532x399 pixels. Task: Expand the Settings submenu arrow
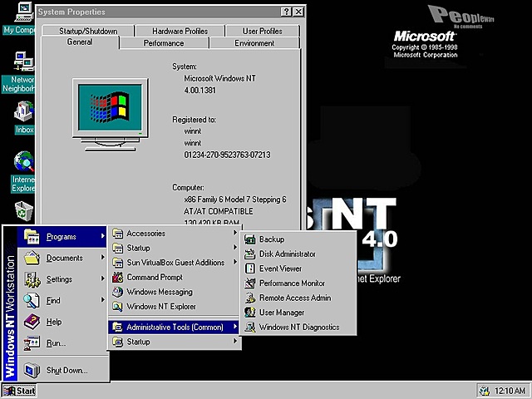pos(102,278)
